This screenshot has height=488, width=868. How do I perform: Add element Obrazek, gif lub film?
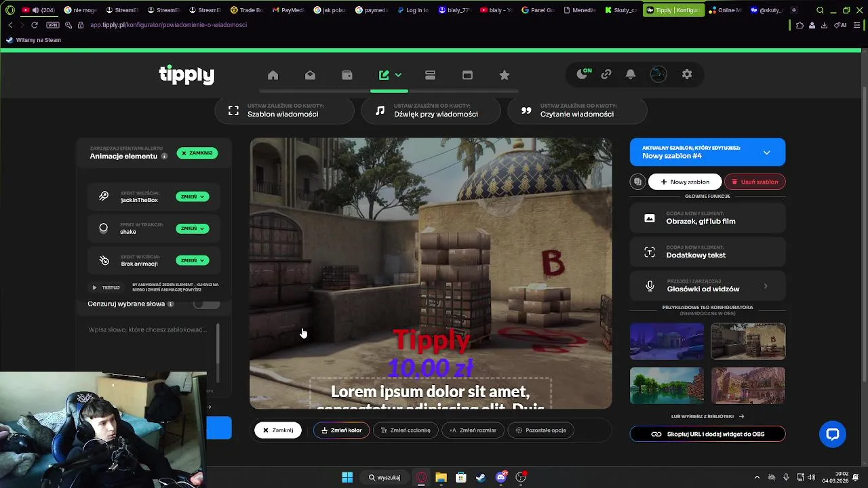pyautogui.click(x=707, y=218)
